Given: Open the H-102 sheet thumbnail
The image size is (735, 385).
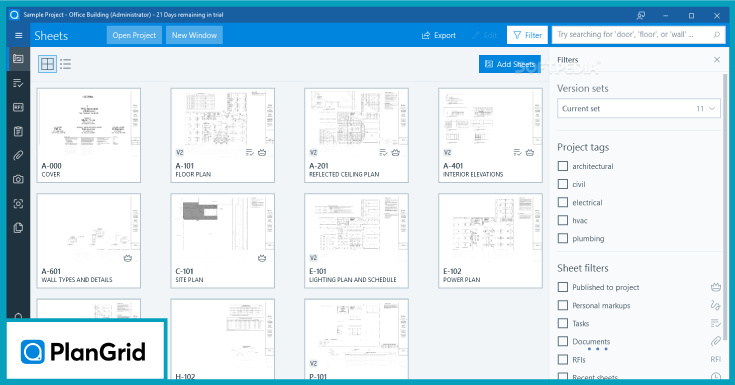Looking at the screenshot, I should pyautogui.click(x=223, y=339).
